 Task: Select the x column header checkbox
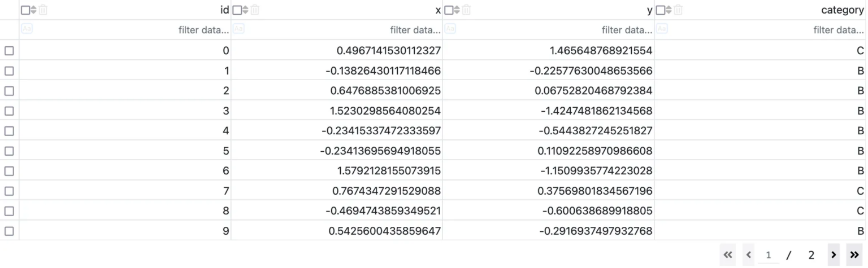click(x=237, y=10)
